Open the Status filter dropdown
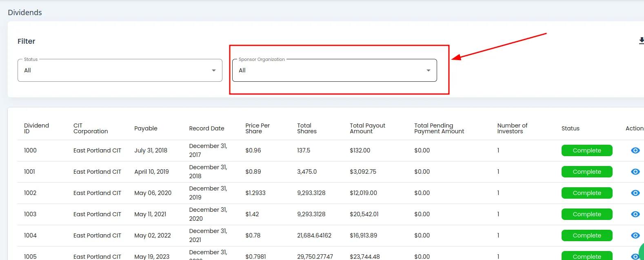 click(120, 70)
